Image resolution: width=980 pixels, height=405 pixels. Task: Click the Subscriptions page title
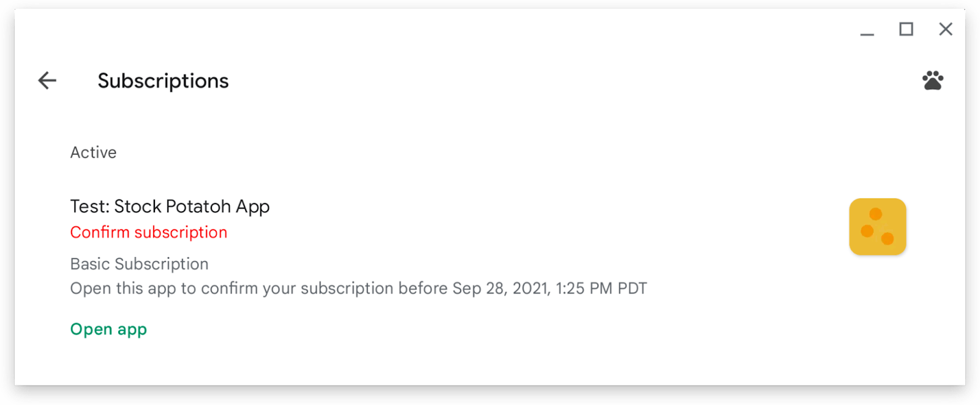[x=163, y=81]
